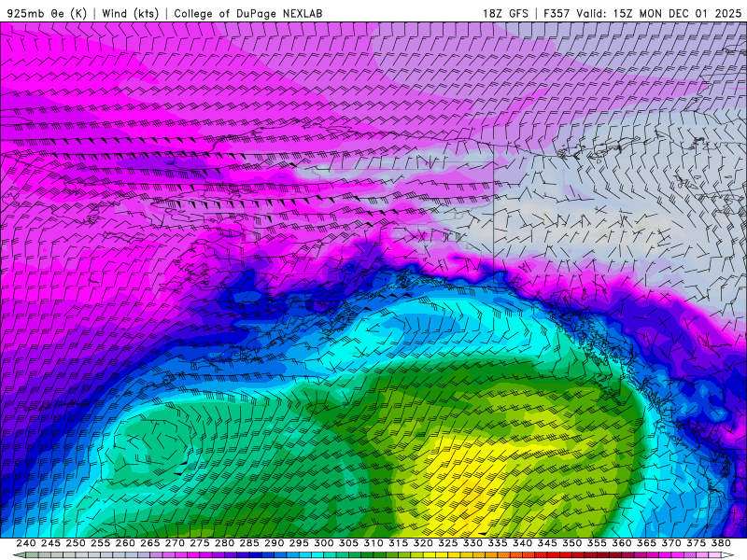Click the 335 color scale label
The image size is (747, 560).
(x=498, y=543)
